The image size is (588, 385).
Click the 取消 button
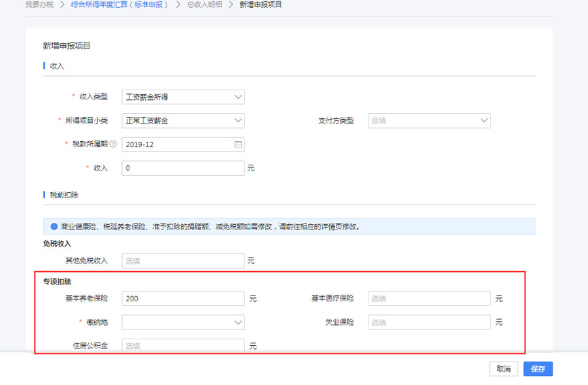(504, 369)
